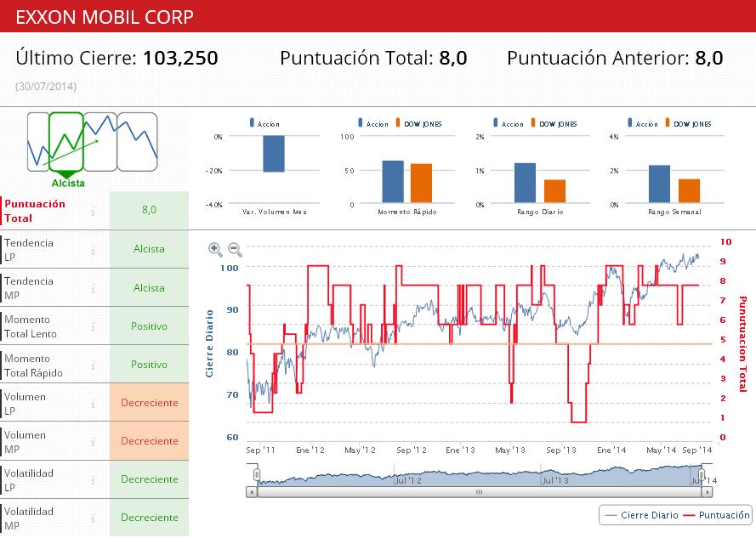The image size is (756, 538).
Task: Toggle Accion legend in Var. Volumen Mes chart
Action: (x=264, y=123)
